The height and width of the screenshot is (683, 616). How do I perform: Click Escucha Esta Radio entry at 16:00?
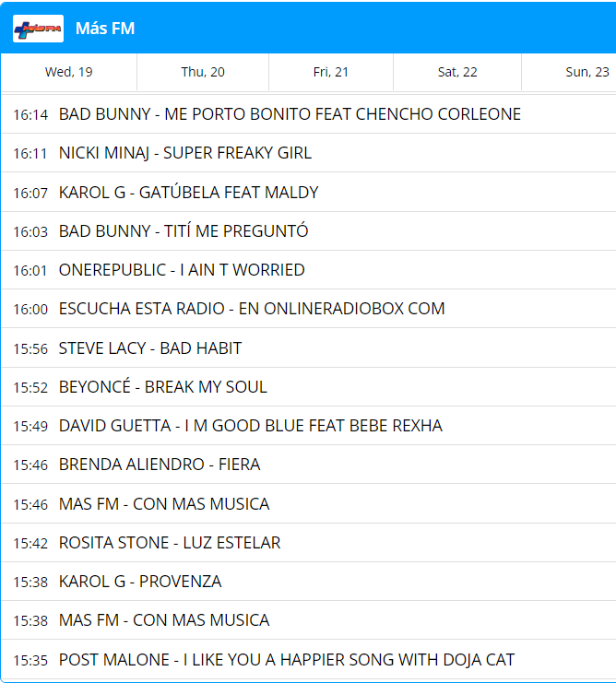(252, 309)
